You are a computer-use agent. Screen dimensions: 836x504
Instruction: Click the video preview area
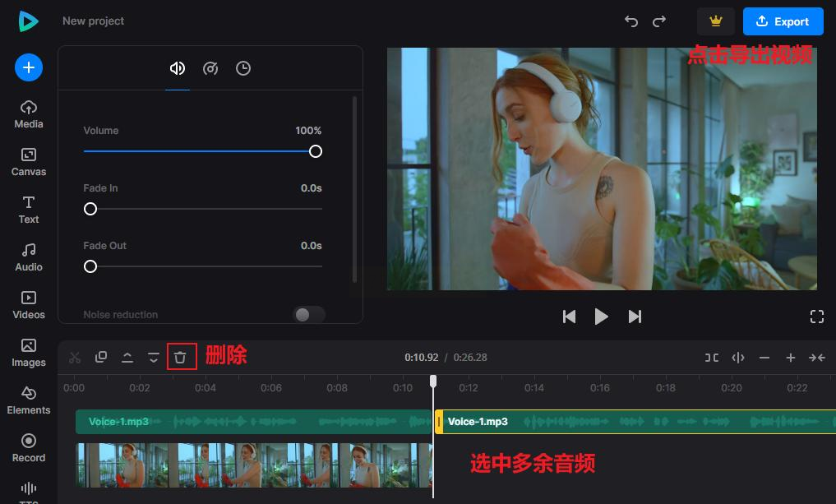[602, 169]
